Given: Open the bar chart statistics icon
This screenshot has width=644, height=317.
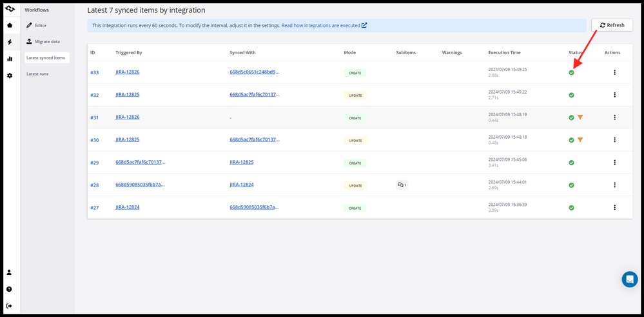Looking at the screenshot, I should (10, 59).
